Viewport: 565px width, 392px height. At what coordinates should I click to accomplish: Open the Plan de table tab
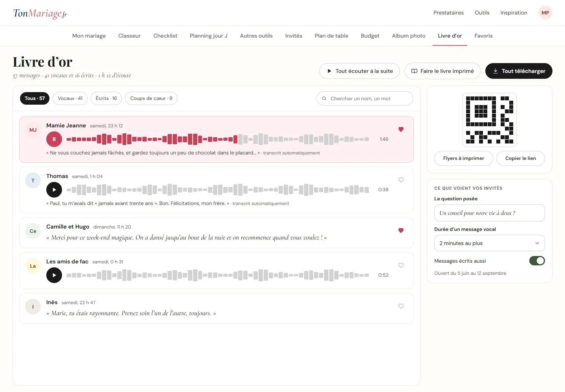pyautogui.click(x=332, y=36)
